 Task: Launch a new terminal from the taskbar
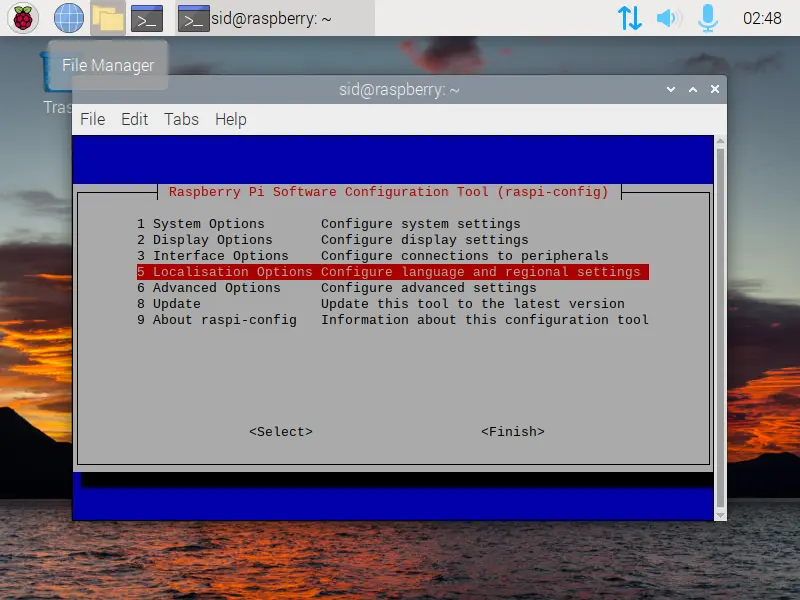point(147,18)
